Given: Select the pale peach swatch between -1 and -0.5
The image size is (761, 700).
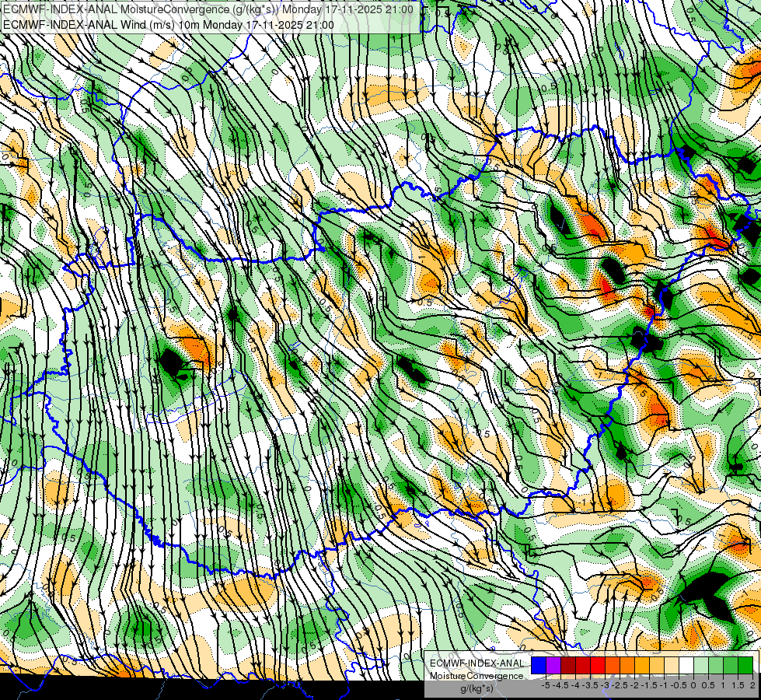Looking at the screenshot, I should 672,666.
